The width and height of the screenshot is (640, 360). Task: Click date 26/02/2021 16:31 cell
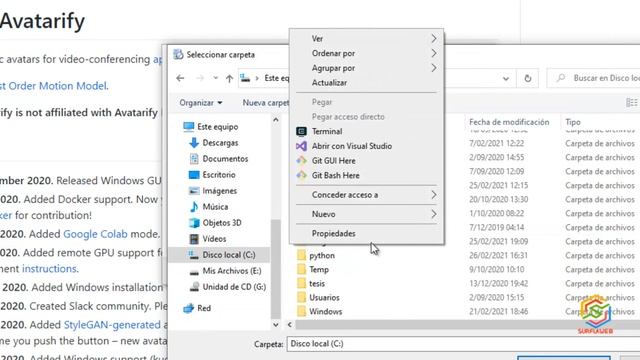(498, 256)
